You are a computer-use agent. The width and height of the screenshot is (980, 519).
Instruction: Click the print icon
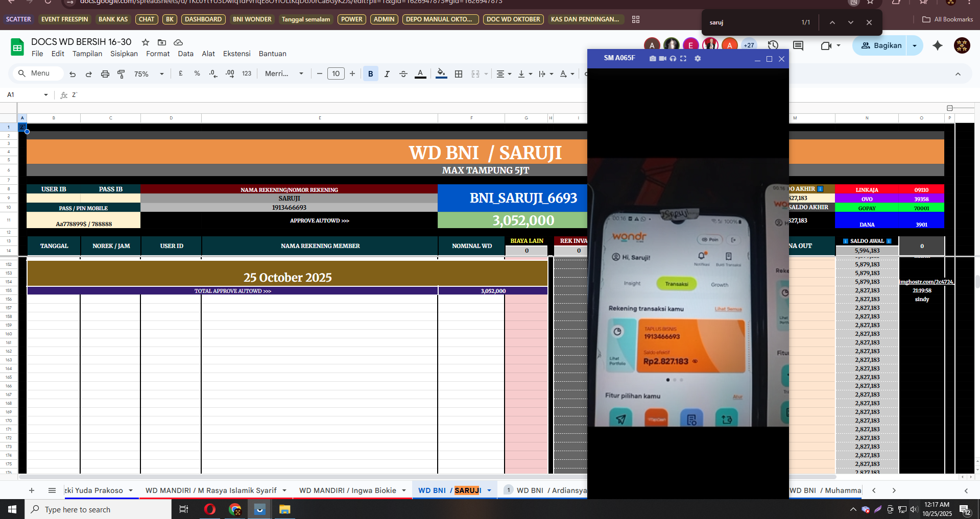click(x=105, y=74)
